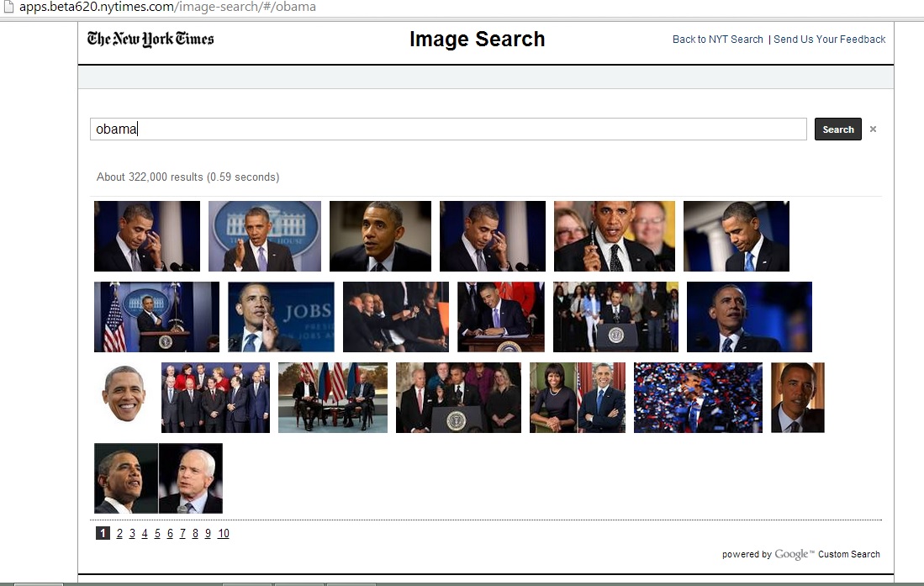
Task: Click the browser address bar URL
Action: click(168, 7)
